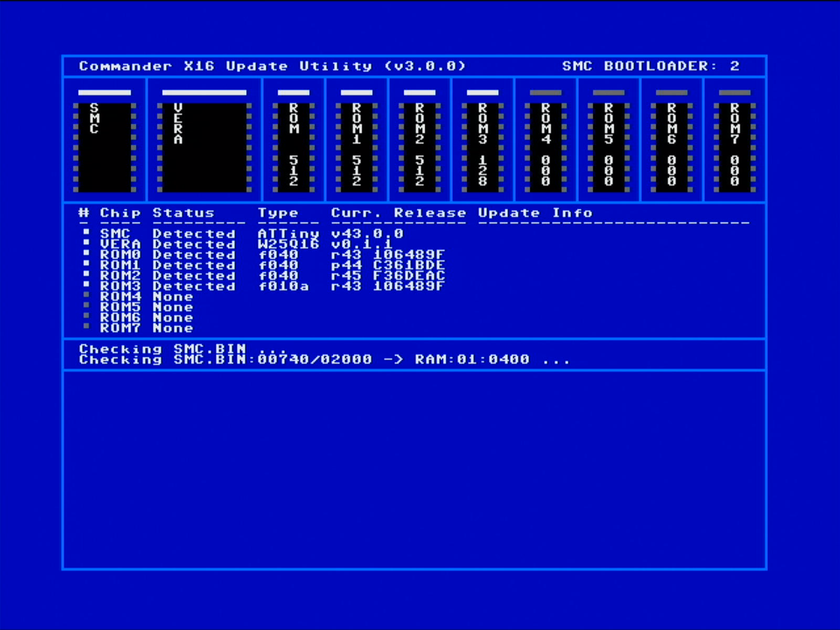Click the ROM3 chip name in table
The height and width of the screenshot is (630, 840).
click(120, 286)
